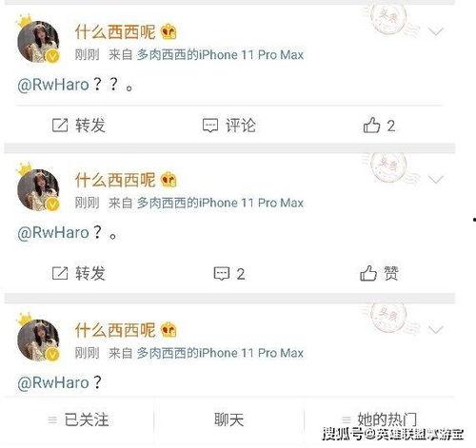Screen dimensions: 476x448
Task: Expand first post's options chevron
Action: point(435,31)
